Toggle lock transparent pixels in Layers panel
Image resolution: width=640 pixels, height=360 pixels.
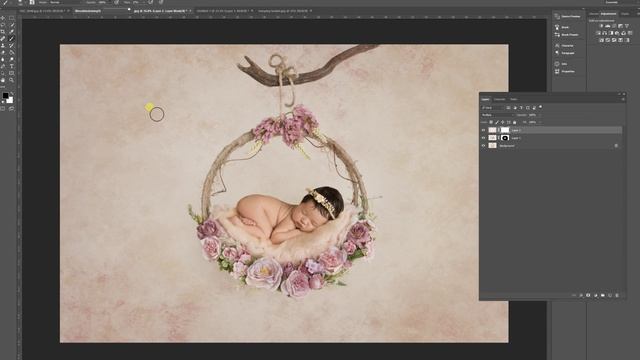[x=491, y=122]
